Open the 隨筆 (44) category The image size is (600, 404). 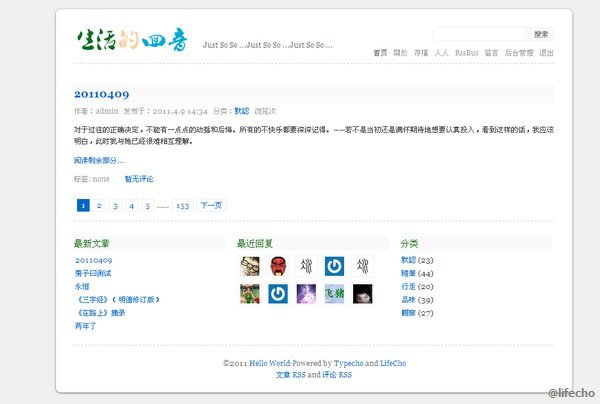point(408,273)
